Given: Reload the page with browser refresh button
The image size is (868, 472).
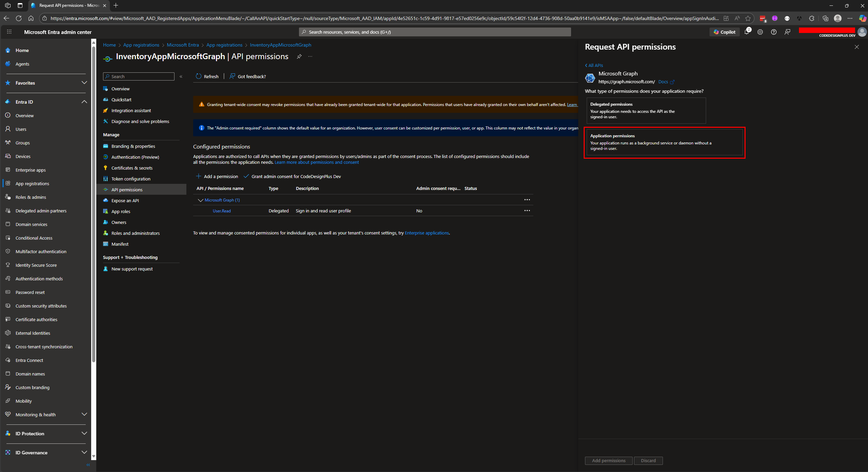Looking at the screenshot, I should click(19, 18).
